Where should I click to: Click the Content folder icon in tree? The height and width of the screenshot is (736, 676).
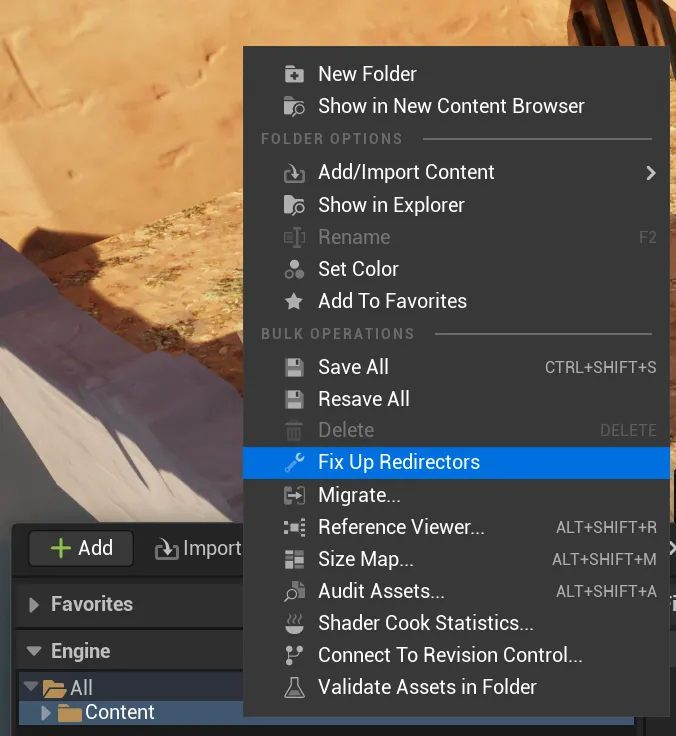click(69, 713)
